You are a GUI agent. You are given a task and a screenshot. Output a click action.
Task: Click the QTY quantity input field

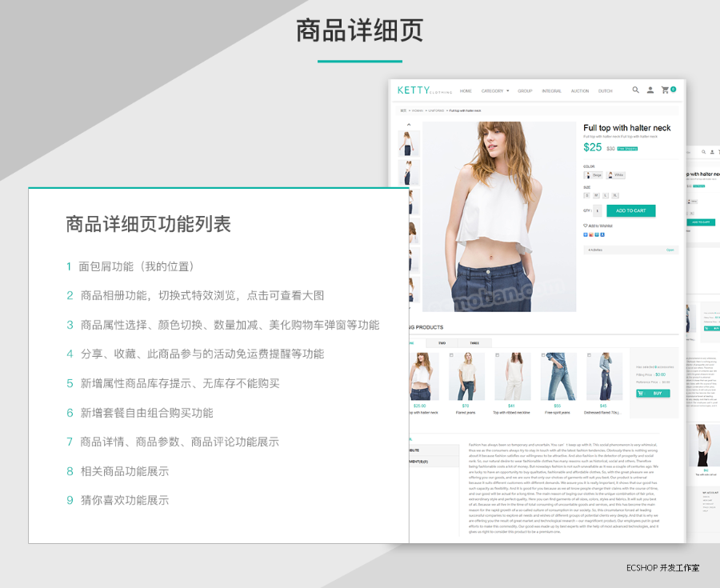pos(597,210)
